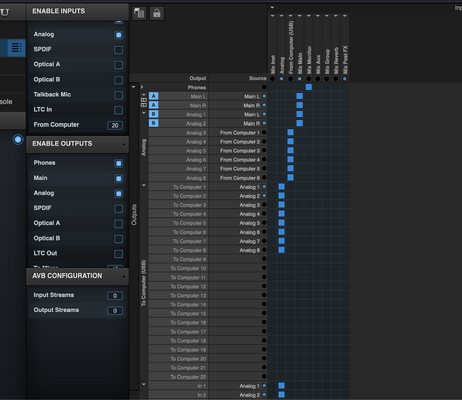The width and height of the screenshot is (462, 400).
Task: Select the list view icon in the left sidebar
Action: click(x=16, y=48)
